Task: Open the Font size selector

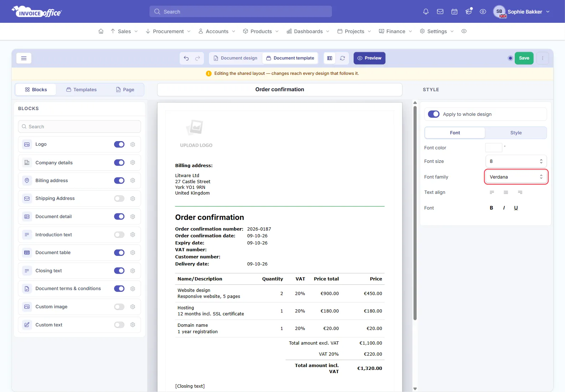Action: pos(516,161)
